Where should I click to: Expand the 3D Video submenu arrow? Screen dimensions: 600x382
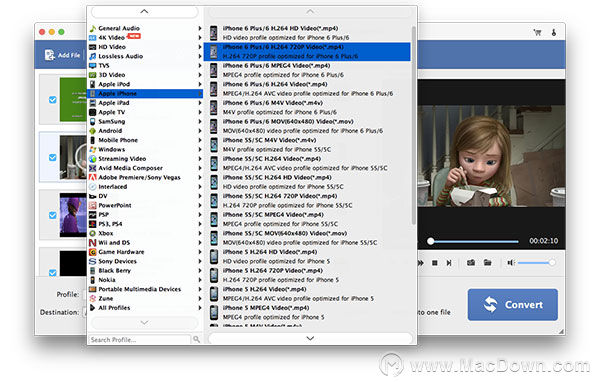tap(199, 75)
